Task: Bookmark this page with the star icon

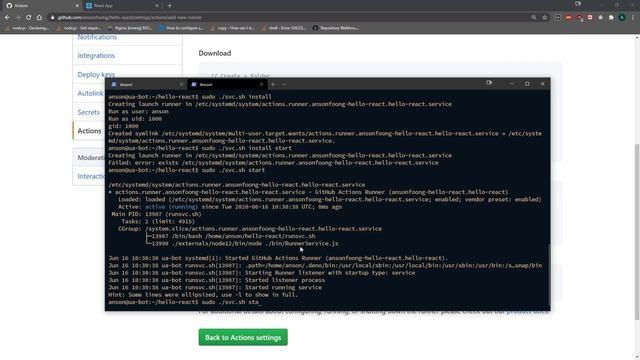Action: tap(544, 18)
